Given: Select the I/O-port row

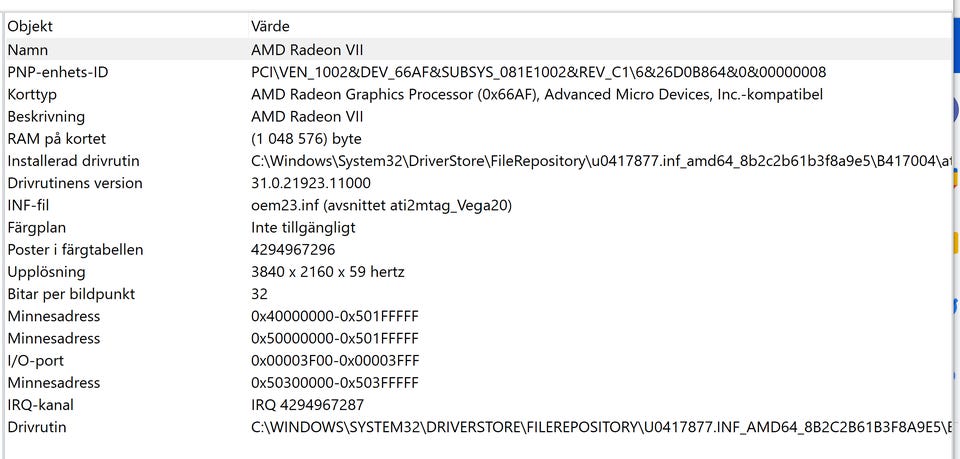Looking at the screenshot, I should [x=35, y=360].
